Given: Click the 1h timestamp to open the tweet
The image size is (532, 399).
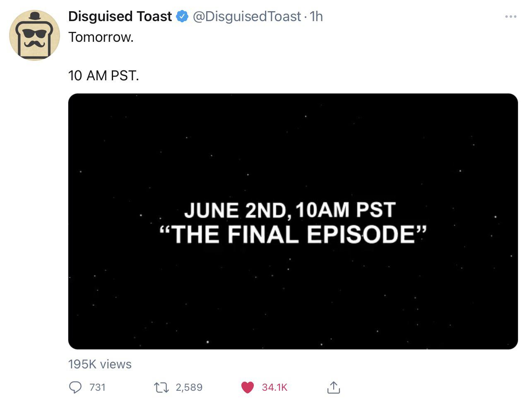Looking at the screenshot, I should click(317, 17).
